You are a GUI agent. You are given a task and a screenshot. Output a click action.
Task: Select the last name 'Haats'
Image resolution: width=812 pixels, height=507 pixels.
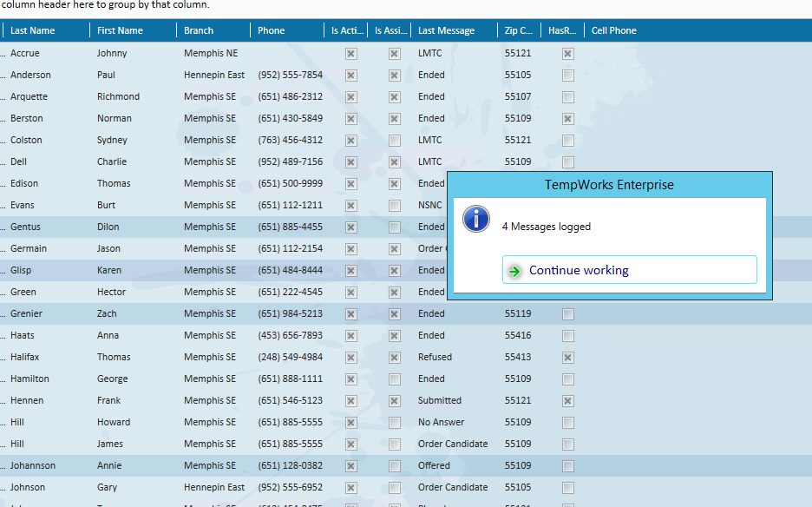click(23, 335)
